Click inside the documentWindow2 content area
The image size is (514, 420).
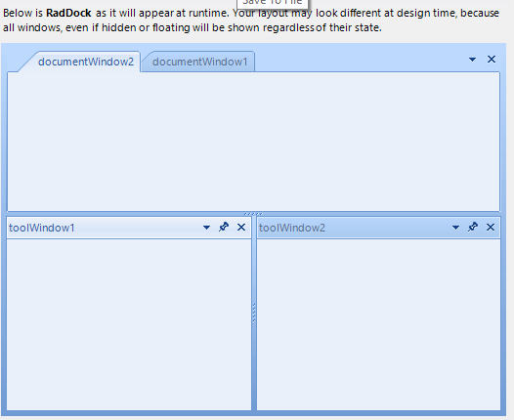click(254, 142)
